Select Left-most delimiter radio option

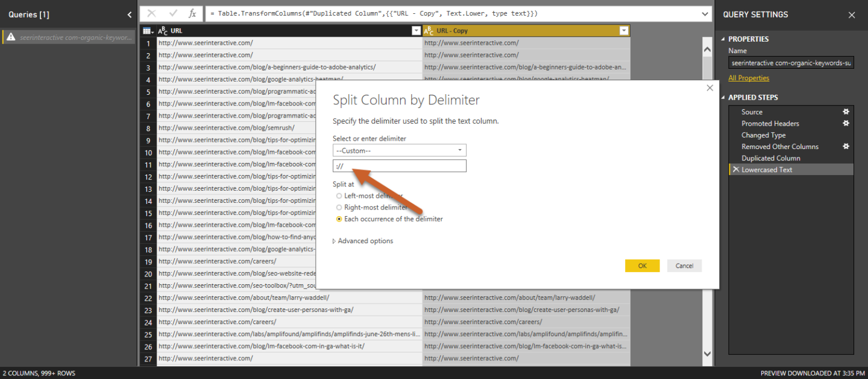(x=339, y=196)
